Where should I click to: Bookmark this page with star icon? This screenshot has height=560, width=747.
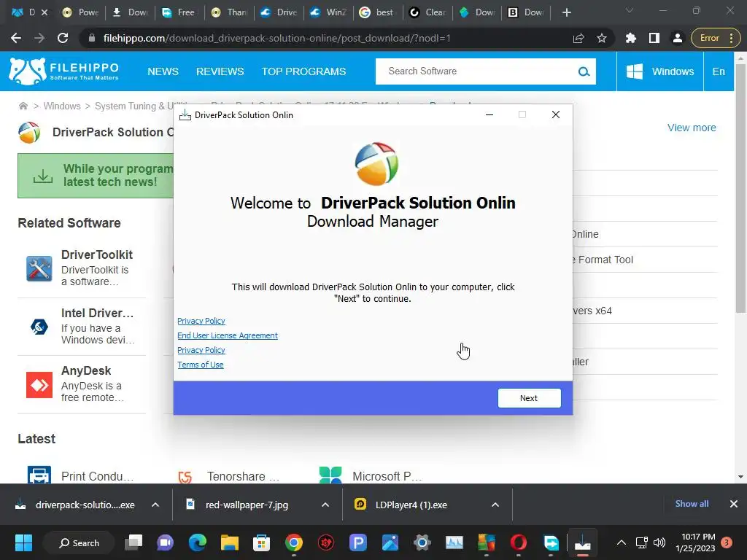(602, 38)
